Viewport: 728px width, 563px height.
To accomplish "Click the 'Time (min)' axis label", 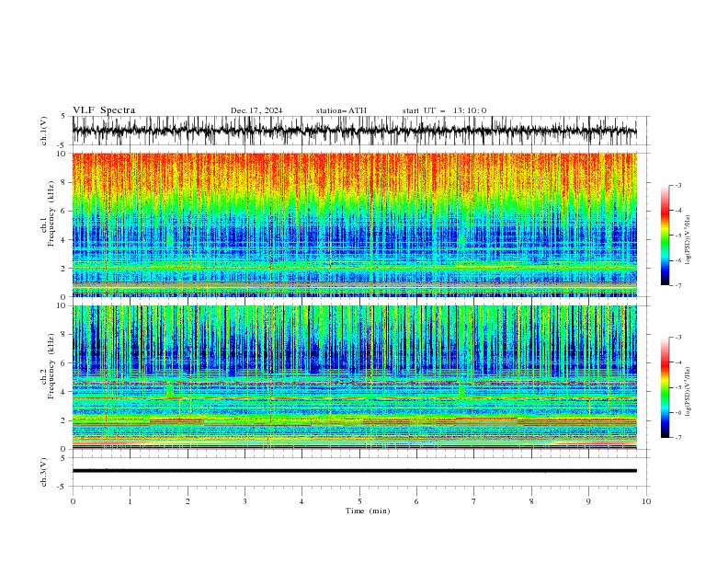I will pos(368,511).
